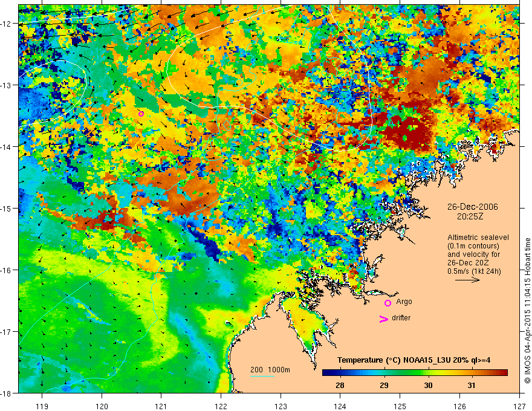The image size is (532, 411).
Task: Click the magenta drifter arrowhead in the legend
Action: 383,319
